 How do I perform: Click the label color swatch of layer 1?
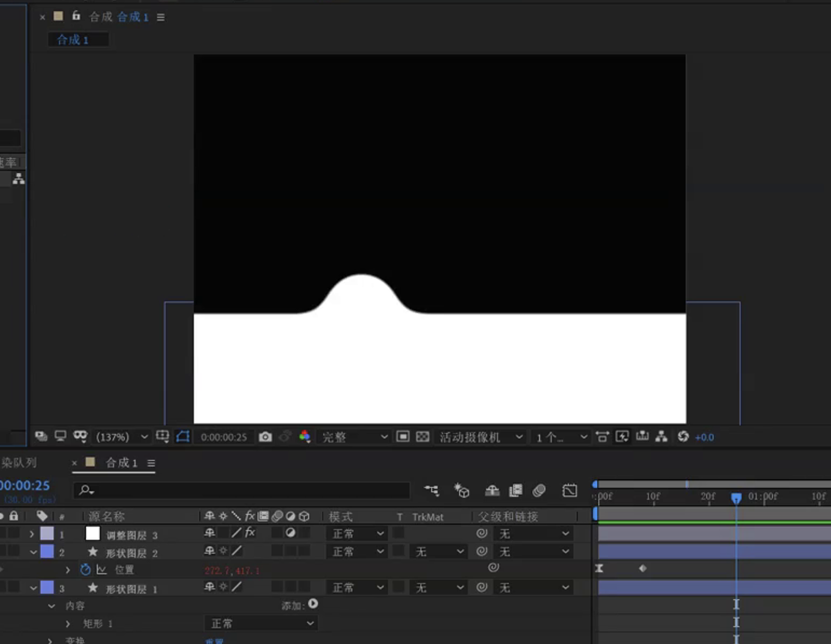(x=47, y=534)
